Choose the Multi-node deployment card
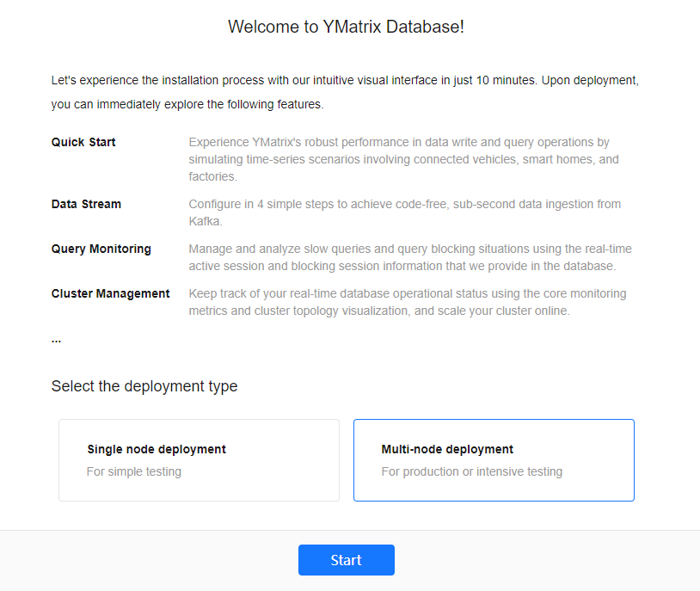 494,460
